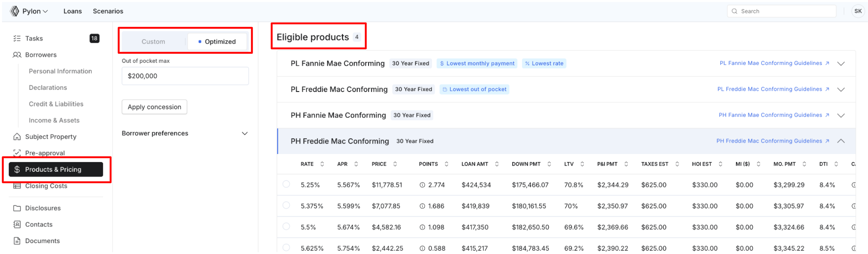Open PL Freddie Mac Conforming Guidelines link
Viewport: 868px width, 254px height.
click(773, 89)
